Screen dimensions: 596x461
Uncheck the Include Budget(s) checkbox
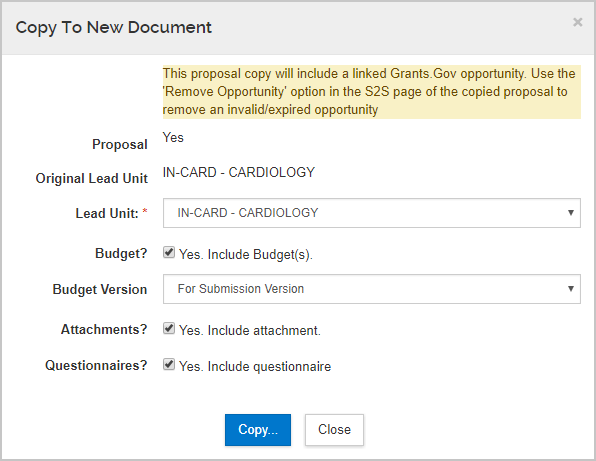[169, 252]
